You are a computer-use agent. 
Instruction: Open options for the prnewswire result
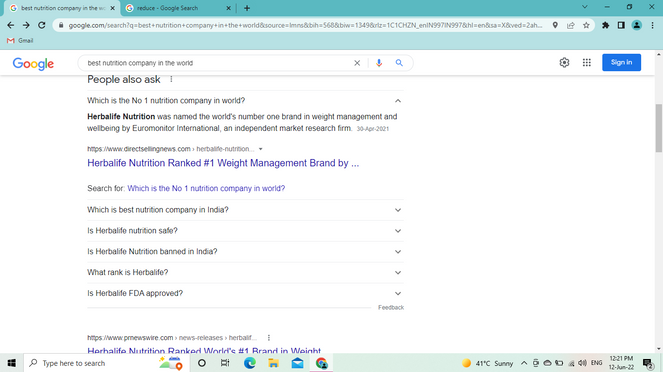coord(268,337)
